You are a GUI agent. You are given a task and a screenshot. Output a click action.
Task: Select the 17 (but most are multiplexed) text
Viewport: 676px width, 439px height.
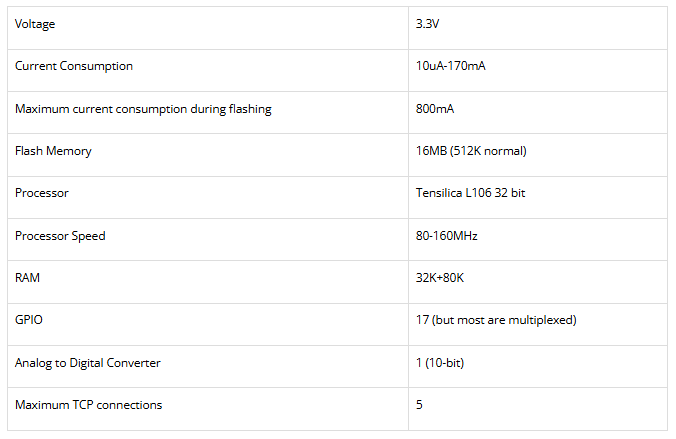pyautogui.click(x=496, y=320)
